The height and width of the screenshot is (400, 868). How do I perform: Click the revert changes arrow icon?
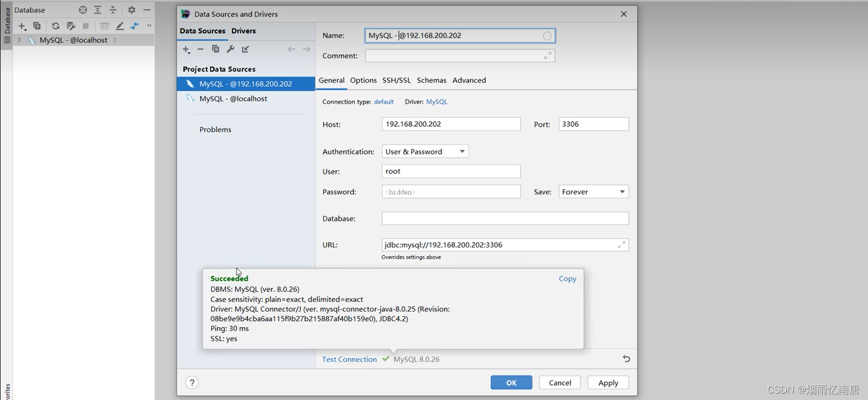(x=626, y=359)
